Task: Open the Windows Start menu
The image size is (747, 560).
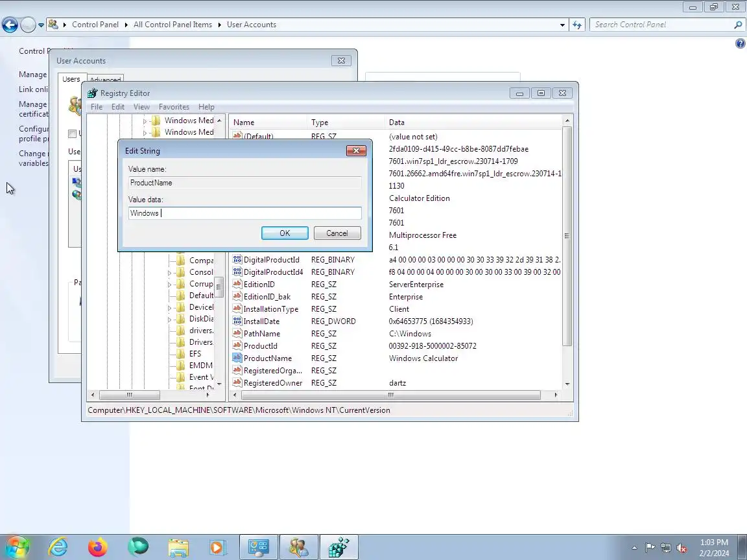Action: (x=17, y=547)
